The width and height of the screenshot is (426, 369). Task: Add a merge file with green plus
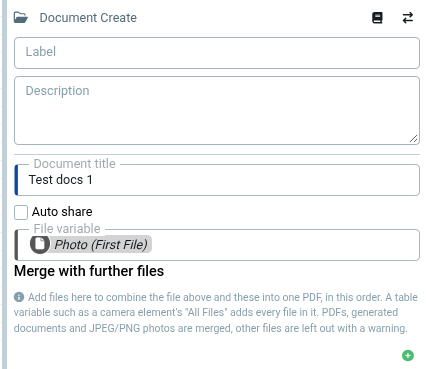[x=408, y=355]
